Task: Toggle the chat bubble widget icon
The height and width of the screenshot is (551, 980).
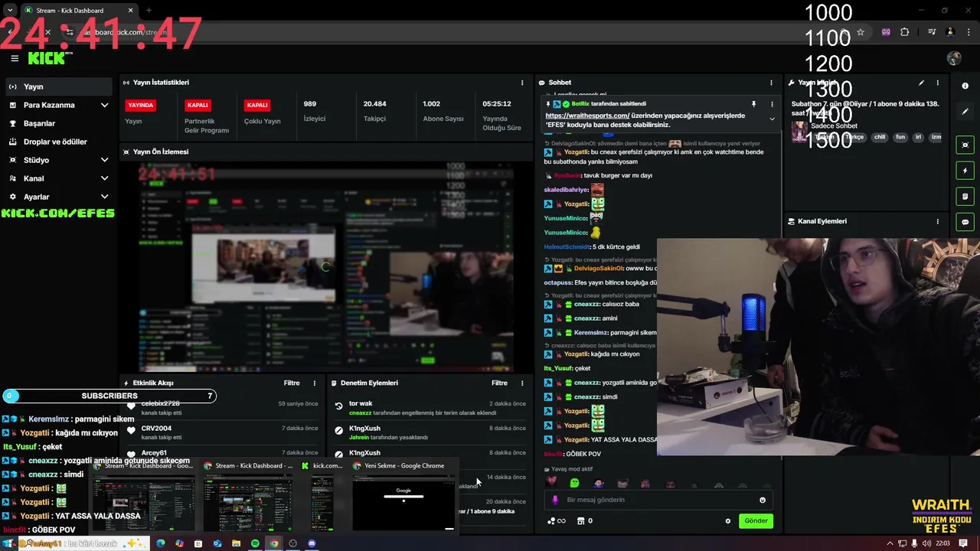Action: 965,223
